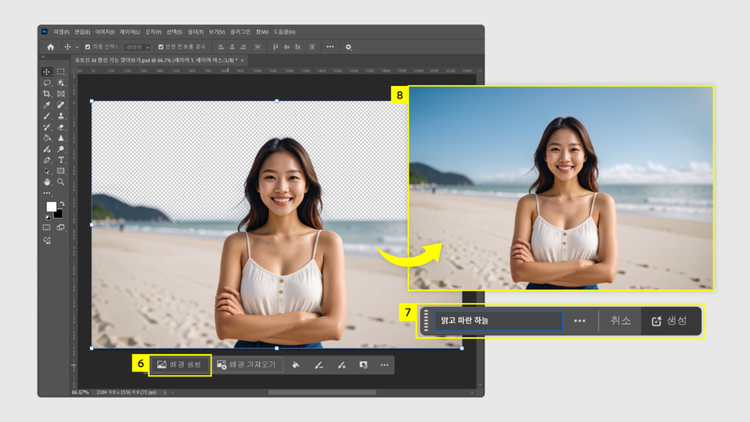This screenshot has height=422, width=750.
Task: Open the Auto-Select layer dropdown
Action: (137, 47)
